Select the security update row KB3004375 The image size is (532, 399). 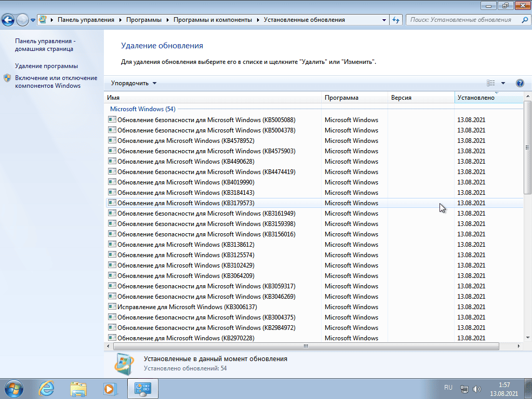tap(314, 317)
